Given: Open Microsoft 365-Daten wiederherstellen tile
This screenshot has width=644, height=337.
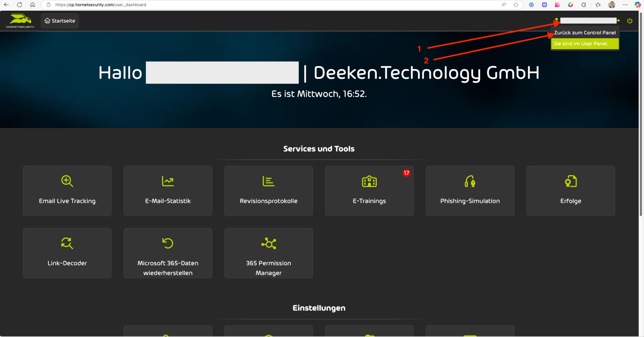Looking at the screenshot, I should pyautogui.click(x=168, y=253).
